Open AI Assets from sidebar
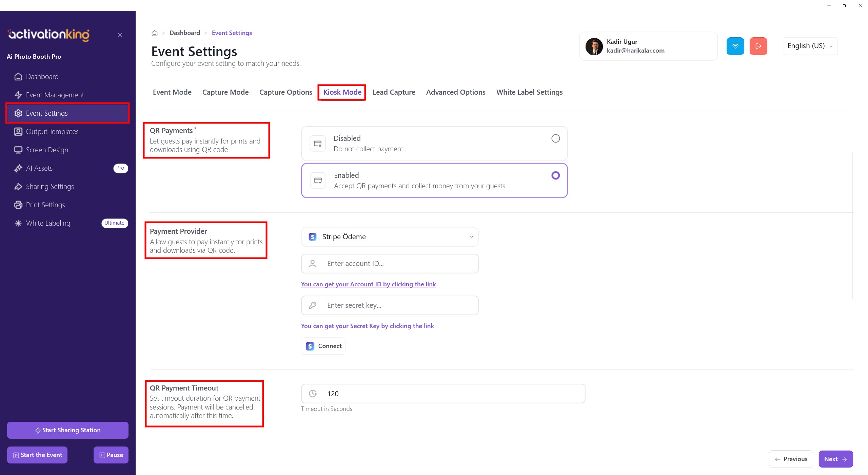The height and width of the screenshot is (475, 868). click(x=39, y=168)
